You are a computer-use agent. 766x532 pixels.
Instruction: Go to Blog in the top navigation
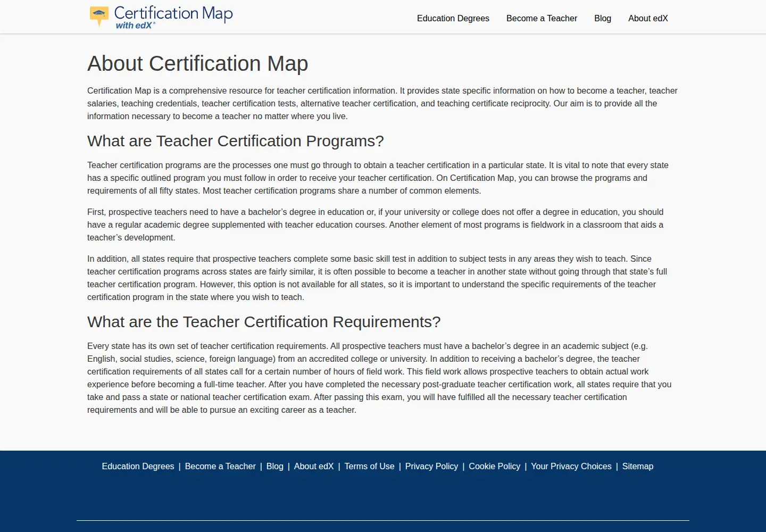tap(603, 18)
